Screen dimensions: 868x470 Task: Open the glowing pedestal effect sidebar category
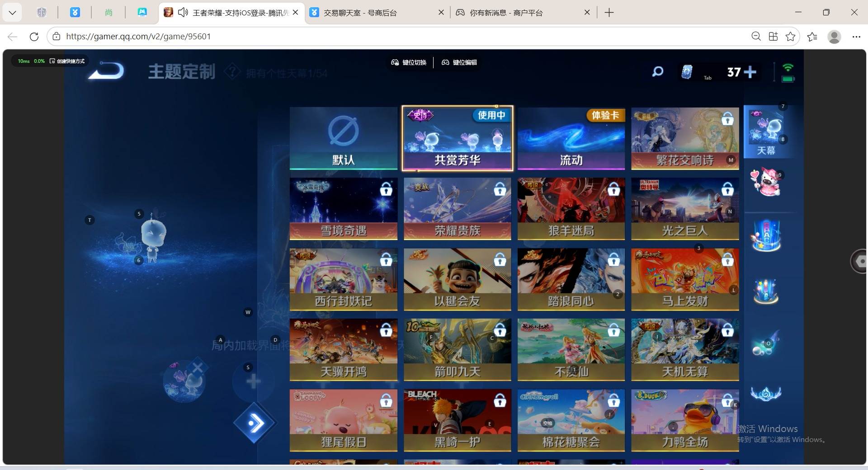[766, 291]
